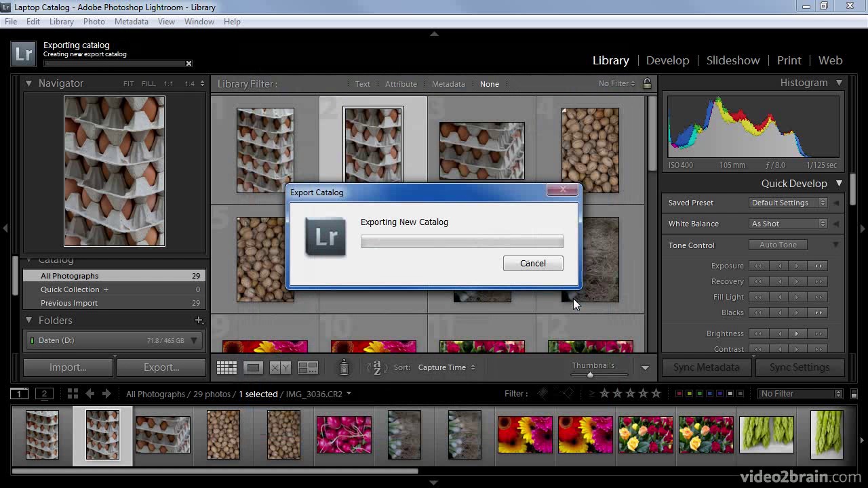Click Exposure large increase double arrow

click(818, 266)
